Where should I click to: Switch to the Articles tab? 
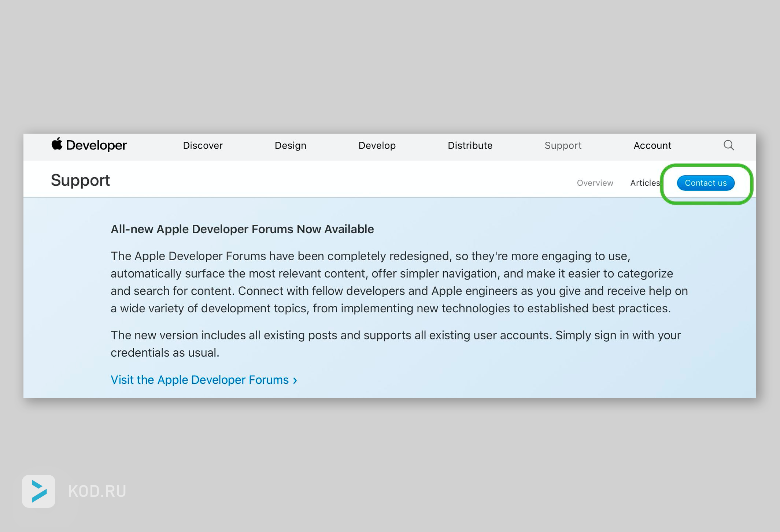645,183
